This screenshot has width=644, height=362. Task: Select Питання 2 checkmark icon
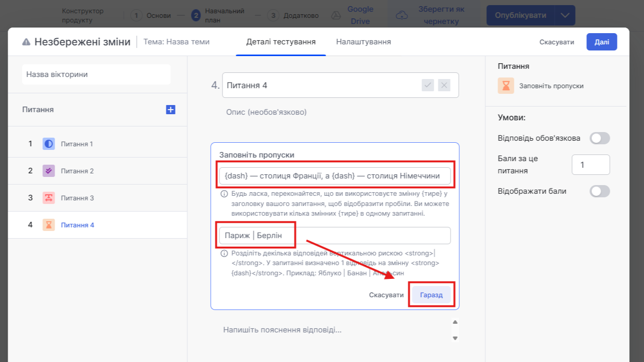pos(48,171)
